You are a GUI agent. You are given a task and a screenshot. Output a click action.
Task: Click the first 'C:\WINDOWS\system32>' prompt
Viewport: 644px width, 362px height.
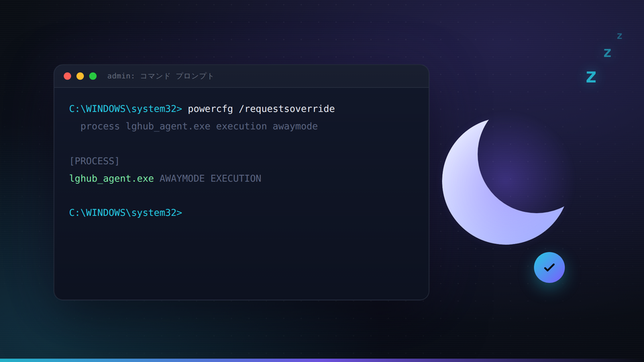coord(125,109)
